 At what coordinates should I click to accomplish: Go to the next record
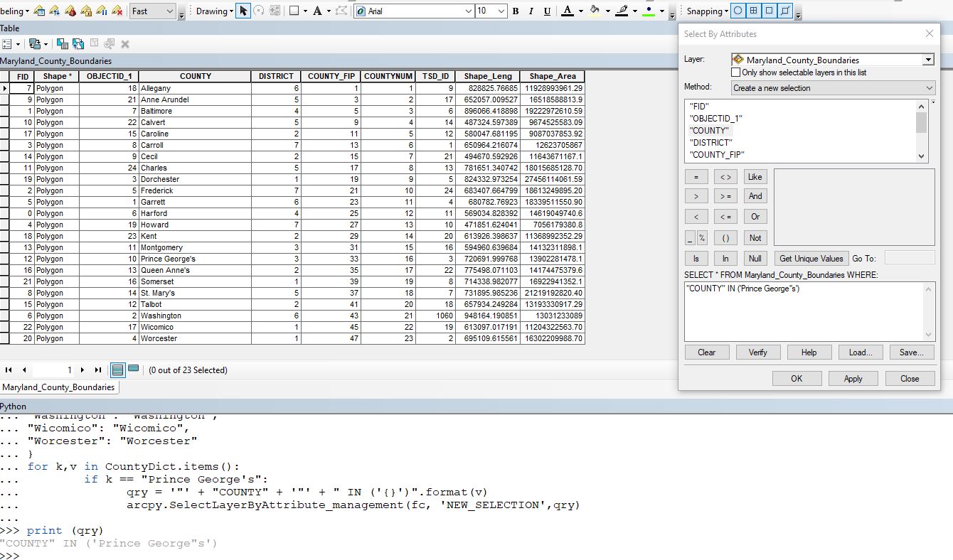tap(82, 370)
